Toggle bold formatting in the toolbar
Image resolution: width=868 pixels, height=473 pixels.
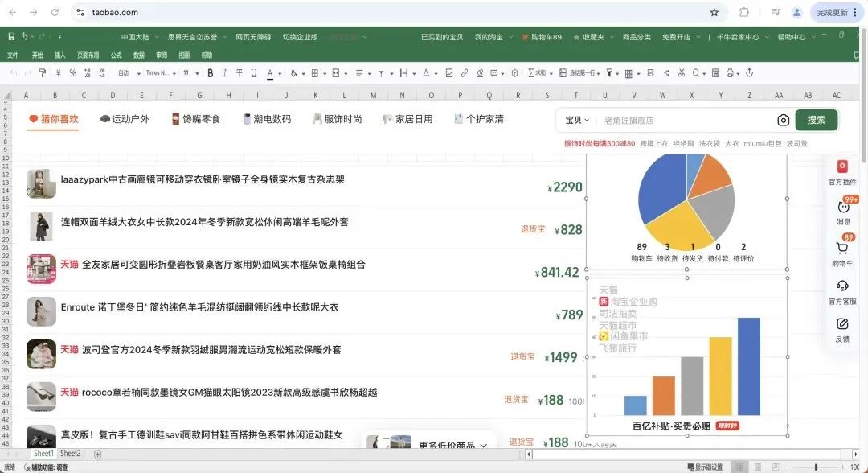coord(211,73)
